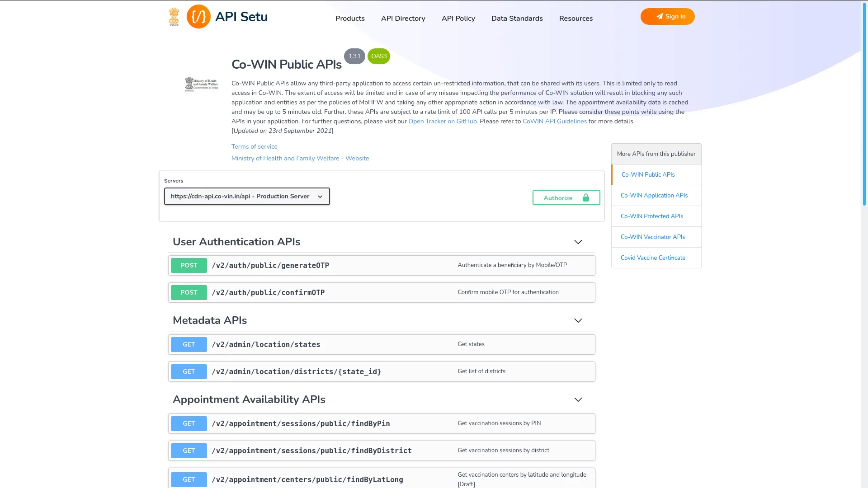The width and height of the screenshot is (868, 488).
Task: Click the paper plane icon in Sign In
Action: pos(660,17)
